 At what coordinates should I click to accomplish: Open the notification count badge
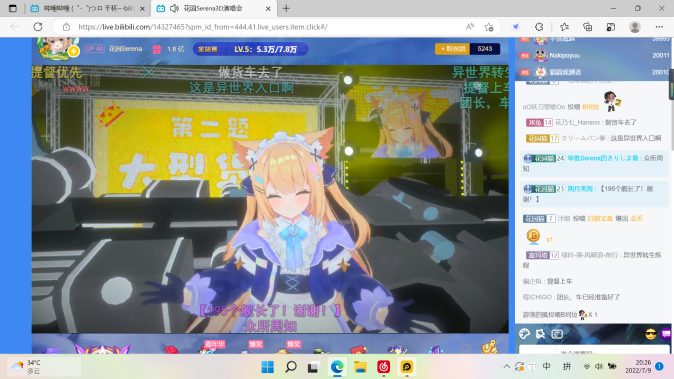659,367
